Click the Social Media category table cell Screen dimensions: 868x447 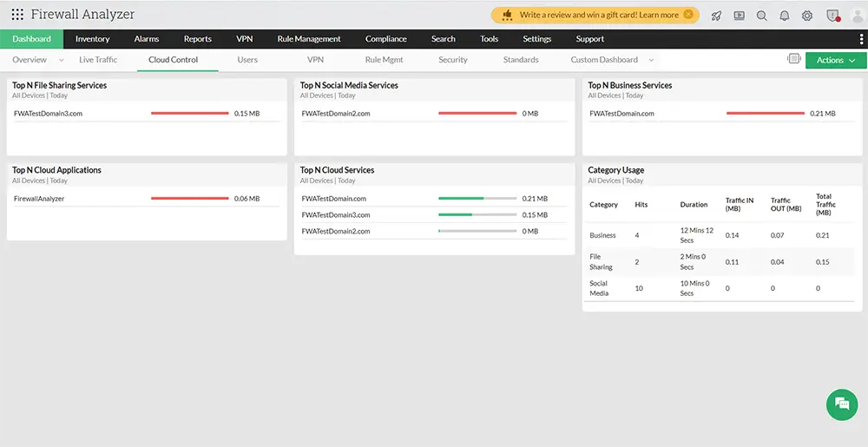tap(599, 288)
